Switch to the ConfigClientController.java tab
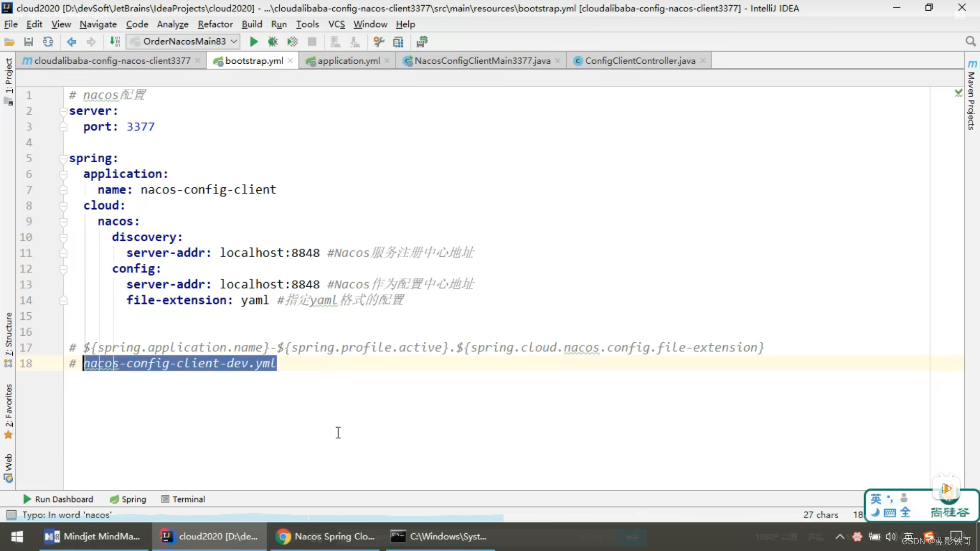 640,61
